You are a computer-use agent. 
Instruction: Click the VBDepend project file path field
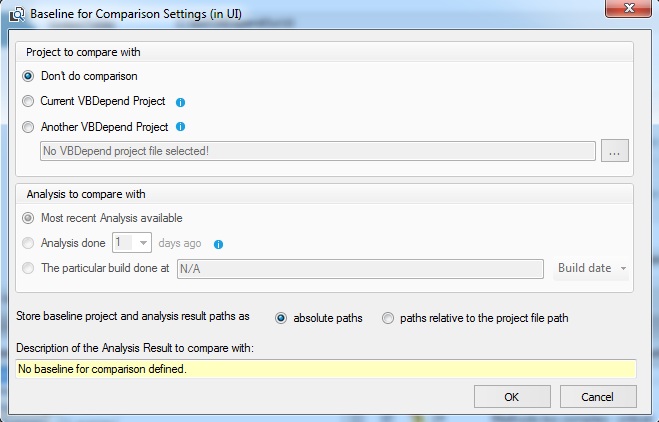click(x=315, y=151)
